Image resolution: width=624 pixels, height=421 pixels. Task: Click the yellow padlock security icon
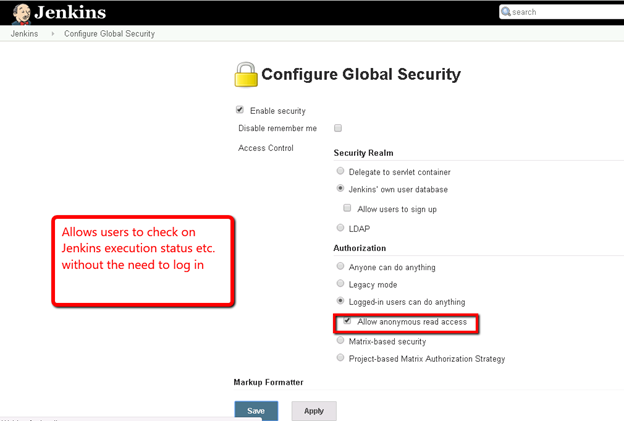[246, 74]
